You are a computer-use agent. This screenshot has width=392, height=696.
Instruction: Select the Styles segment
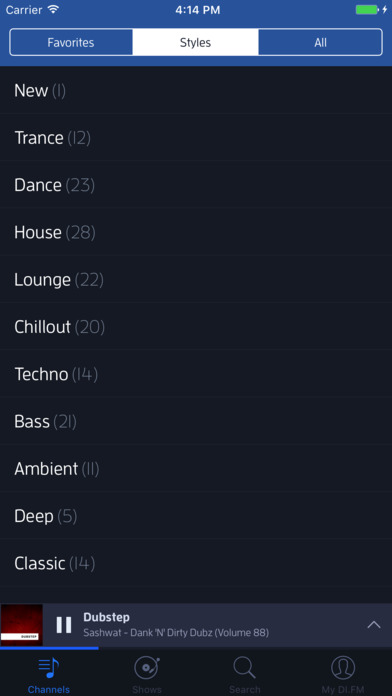coord(195,43)
